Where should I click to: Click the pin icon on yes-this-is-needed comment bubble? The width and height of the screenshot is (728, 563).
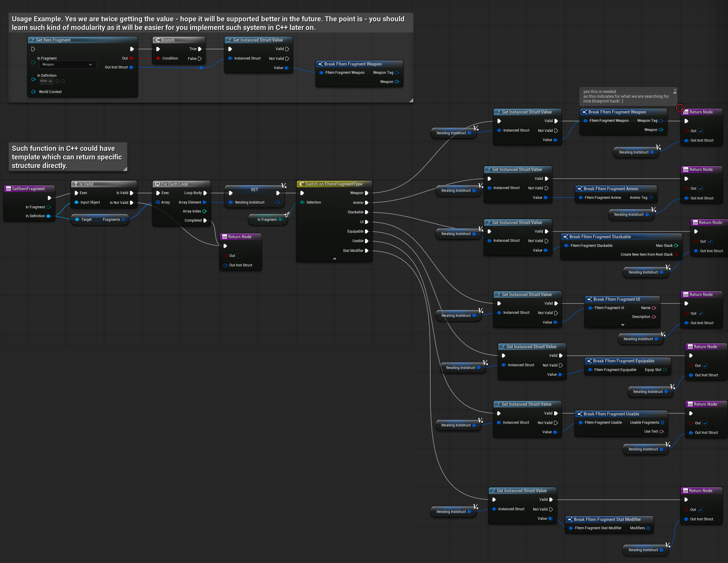point(675,89)
